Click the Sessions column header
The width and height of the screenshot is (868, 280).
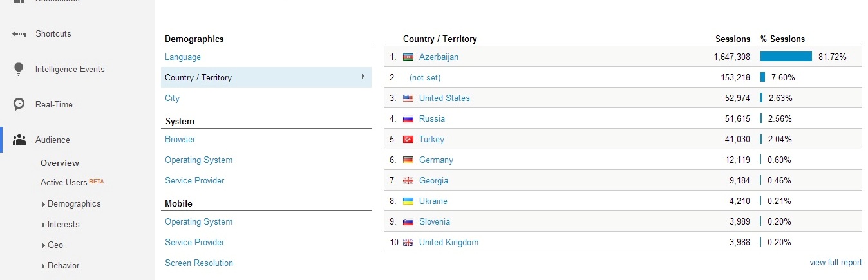733,39
